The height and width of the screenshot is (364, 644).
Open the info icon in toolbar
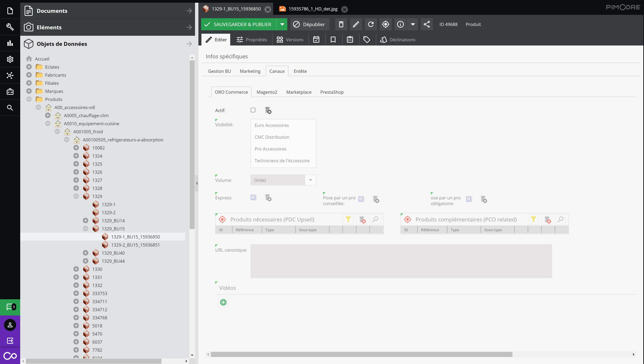click(400, 24)
